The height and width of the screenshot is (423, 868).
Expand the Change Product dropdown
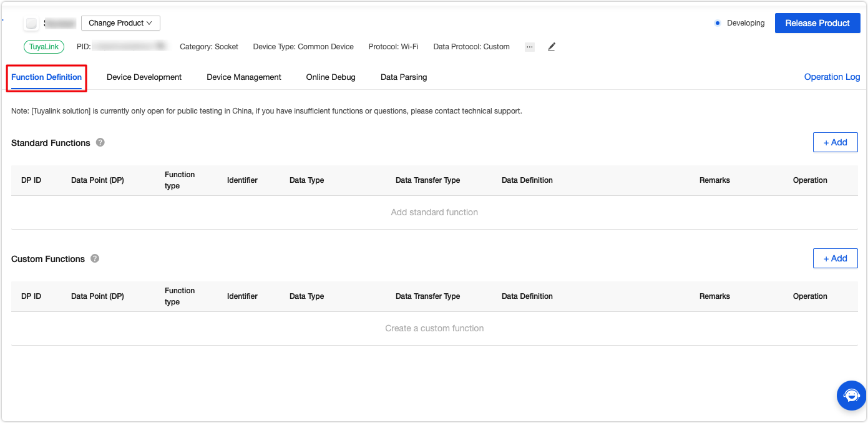click(120, 23)
